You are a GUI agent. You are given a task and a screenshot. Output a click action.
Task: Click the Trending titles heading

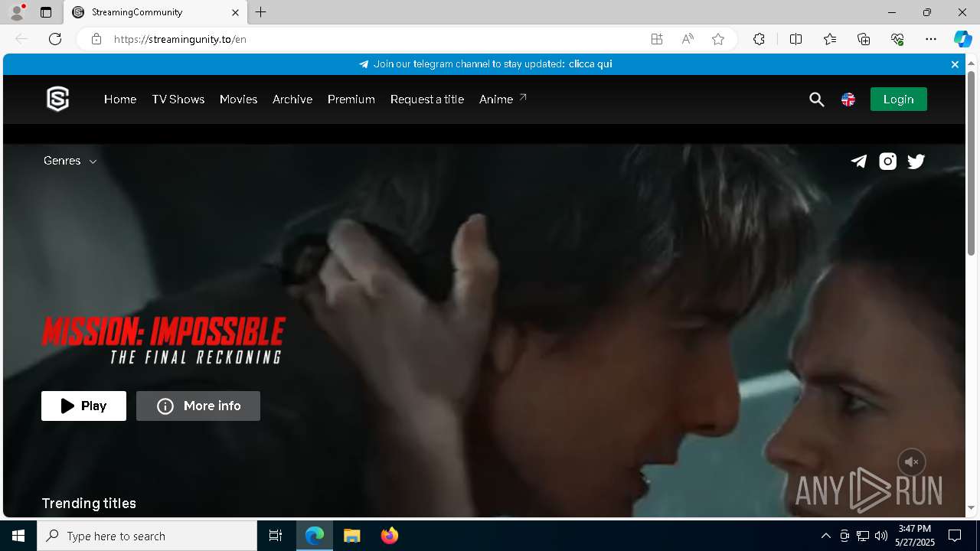[89, 504]
